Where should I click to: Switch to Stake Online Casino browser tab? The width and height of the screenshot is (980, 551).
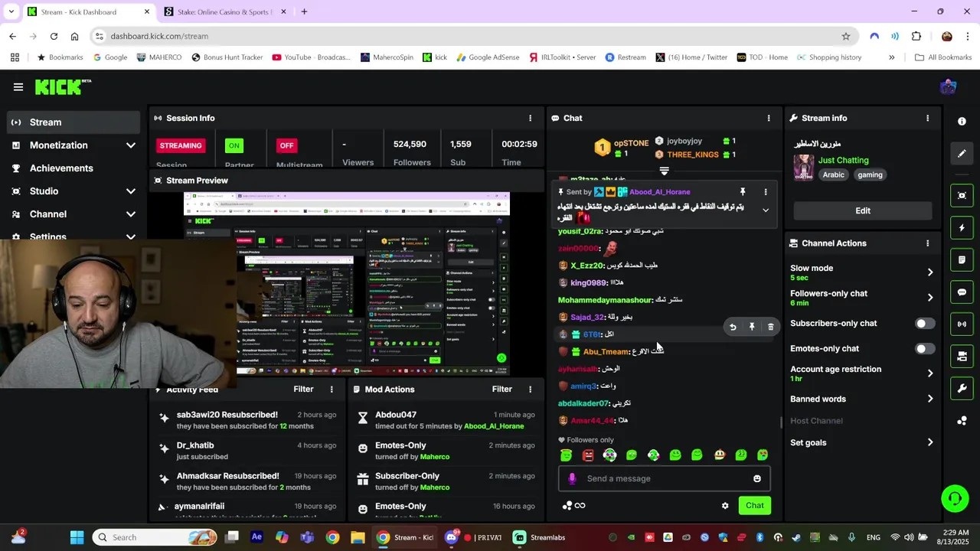tap(227, 11)
